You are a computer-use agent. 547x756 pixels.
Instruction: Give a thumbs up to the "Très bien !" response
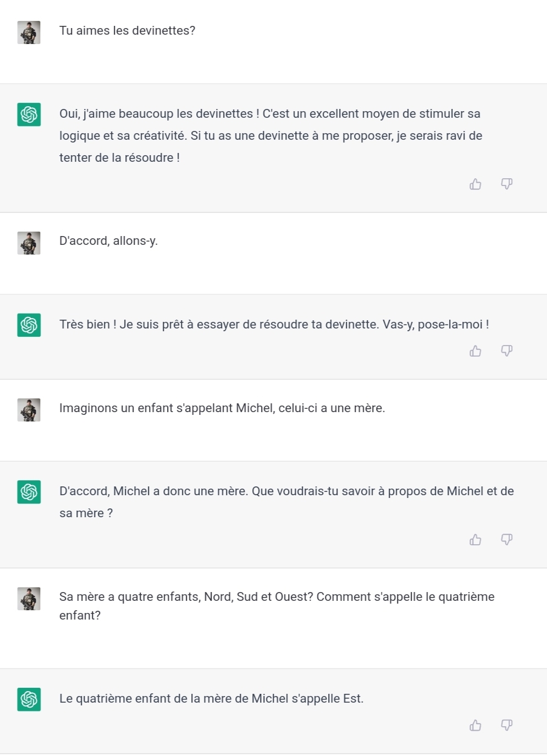pos(475,350)
